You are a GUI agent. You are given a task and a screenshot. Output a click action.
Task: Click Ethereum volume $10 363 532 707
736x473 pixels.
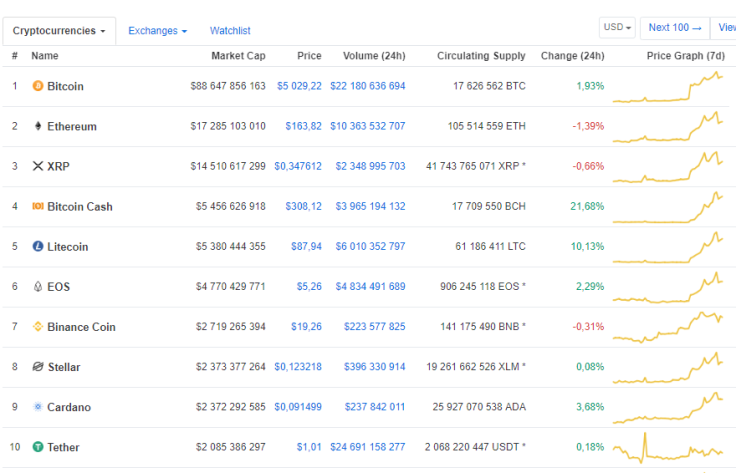coord(368,126)
